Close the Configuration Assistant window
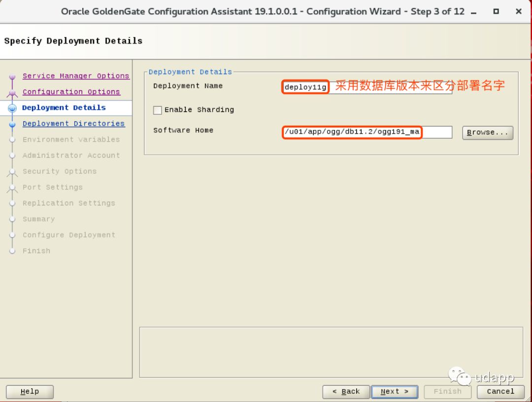This screenshot has height=402, width=532. 518,11
